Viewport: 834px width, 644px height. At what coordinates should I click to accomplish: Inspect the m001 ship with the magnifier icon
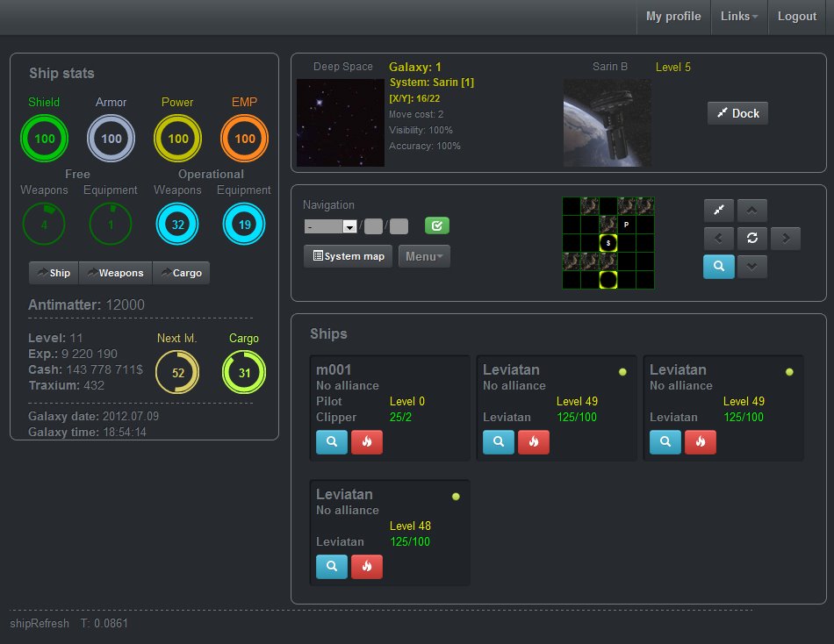point(332,442)
